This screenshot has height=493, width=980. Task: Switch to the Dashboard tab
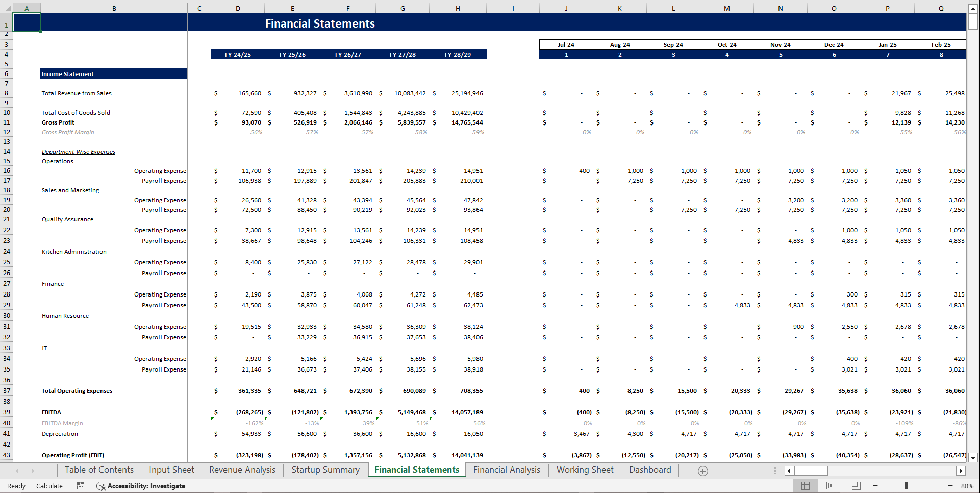pyautogui.click(x=649, y=470)
